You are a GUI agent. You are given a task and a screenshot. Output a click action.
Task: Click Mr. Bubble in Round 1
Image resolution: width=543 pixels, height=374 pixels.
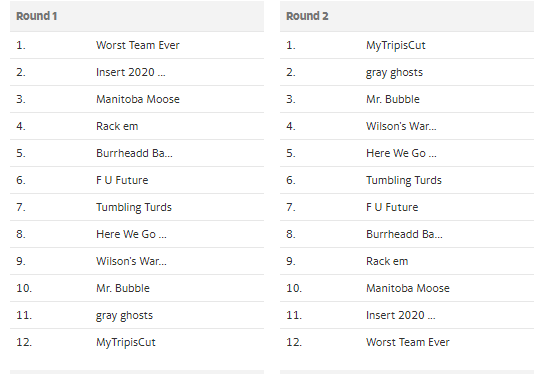[123, 288]
